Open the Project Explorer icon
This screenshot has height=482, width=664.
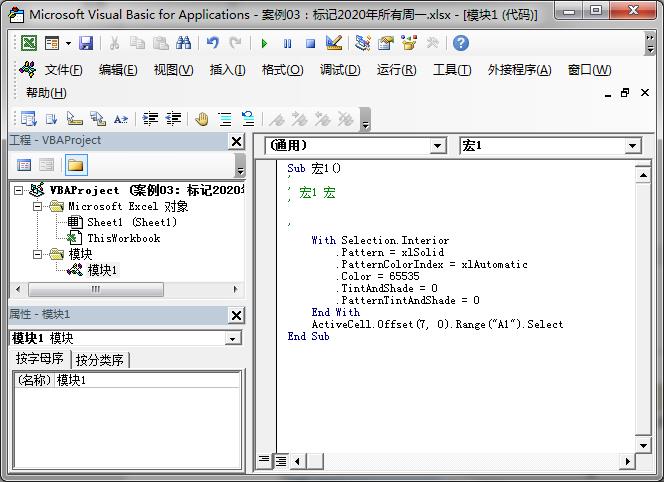tap(363, 43)
